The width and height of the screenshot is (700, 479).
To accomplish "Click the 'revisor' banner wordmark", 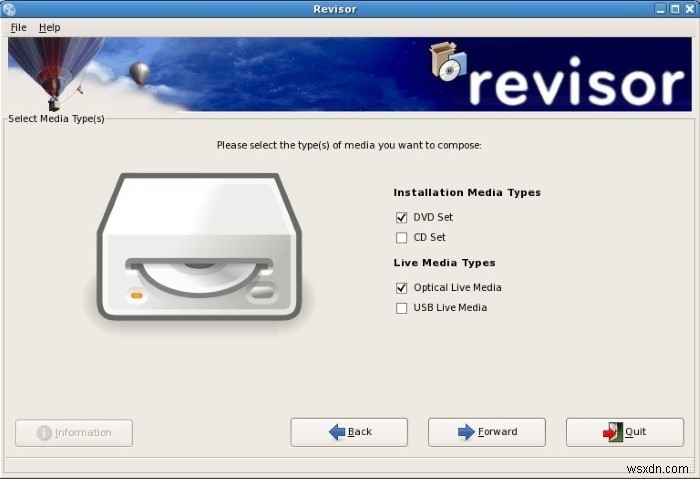I will tap(576, 83).
